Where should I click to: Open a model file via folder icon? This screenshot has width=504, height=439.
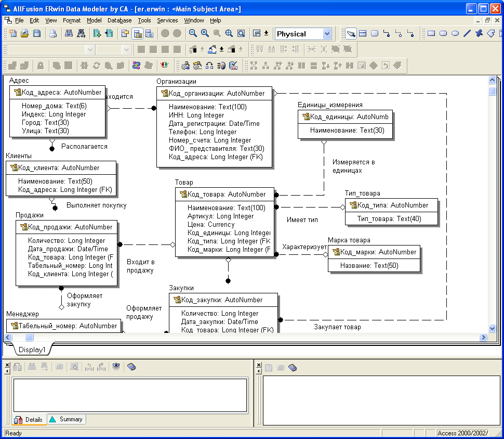point(25,33)
